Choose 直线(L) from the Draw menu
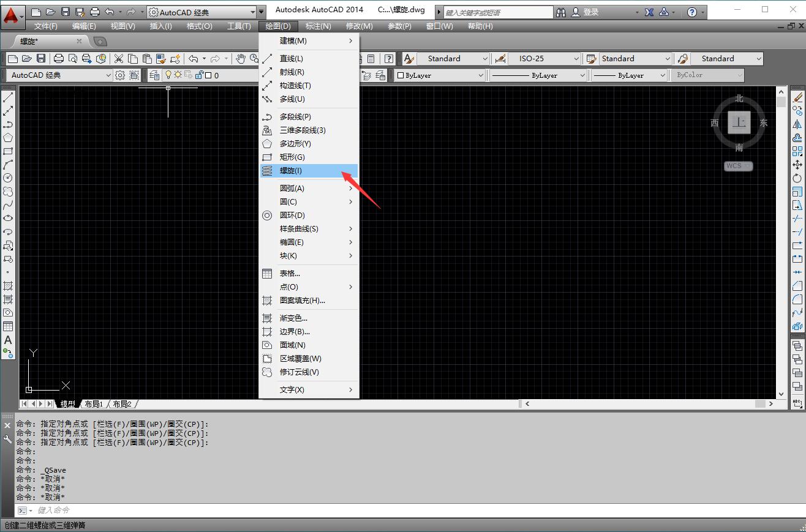 pyautogui.click(x=309, y=58)
